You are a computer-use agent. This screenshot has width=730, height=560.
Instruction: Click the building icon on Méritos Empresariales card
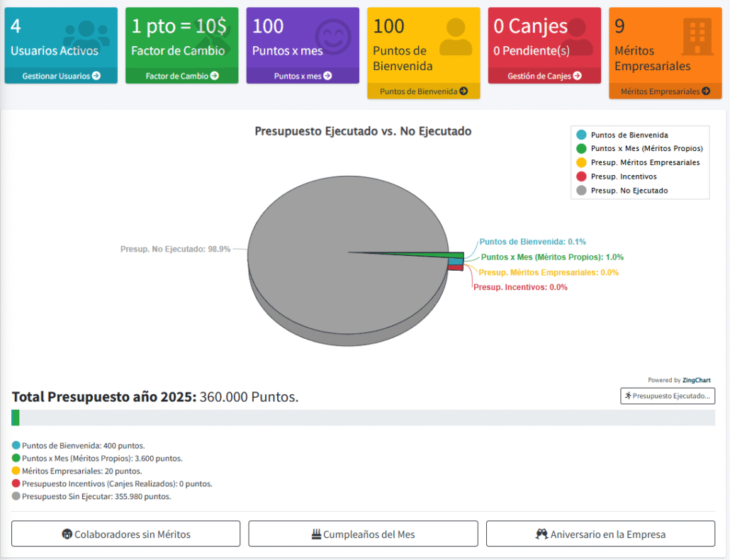point(697,37)
